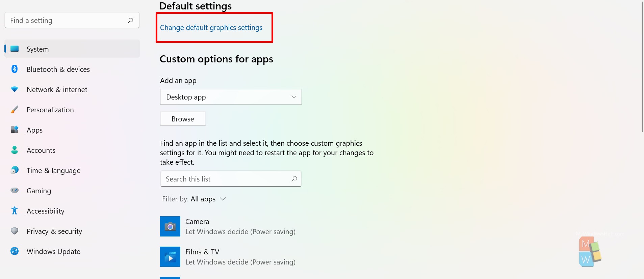Click the Network & internet Wi-Fi icon

pos(15,89)
